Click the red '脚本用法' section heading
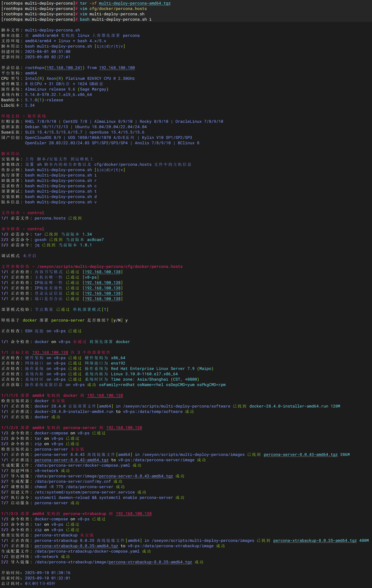Screen dimensions: 372x588 pos(11,154)
